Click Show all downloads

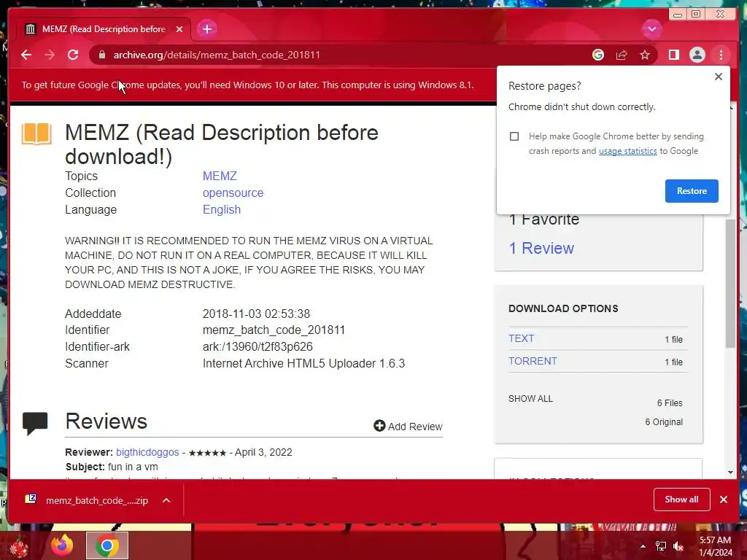click(x=682, y=499)
